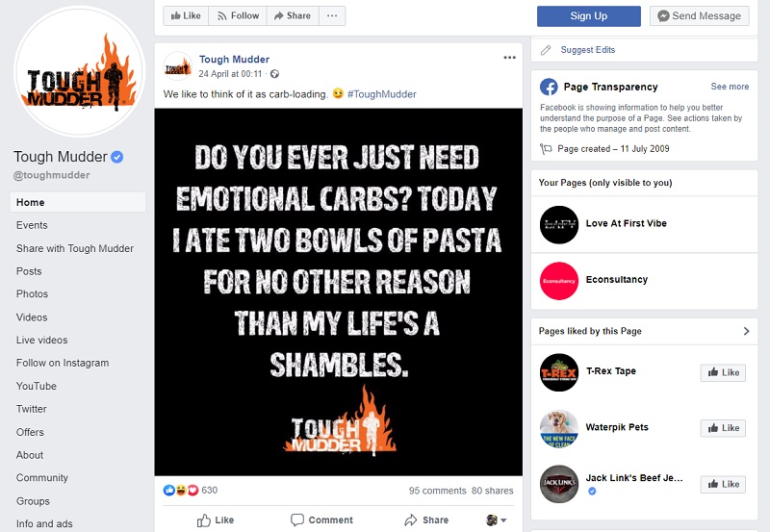Click the Jack Link's Beef Jerky icon
Screen dimensions: 770x532
559,484
